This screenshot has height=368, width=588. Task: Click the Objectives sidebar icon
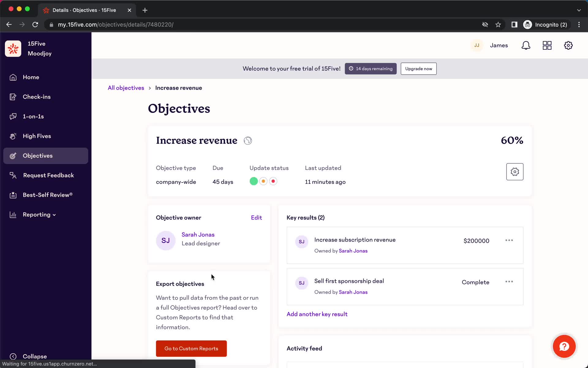click(13, 155)
